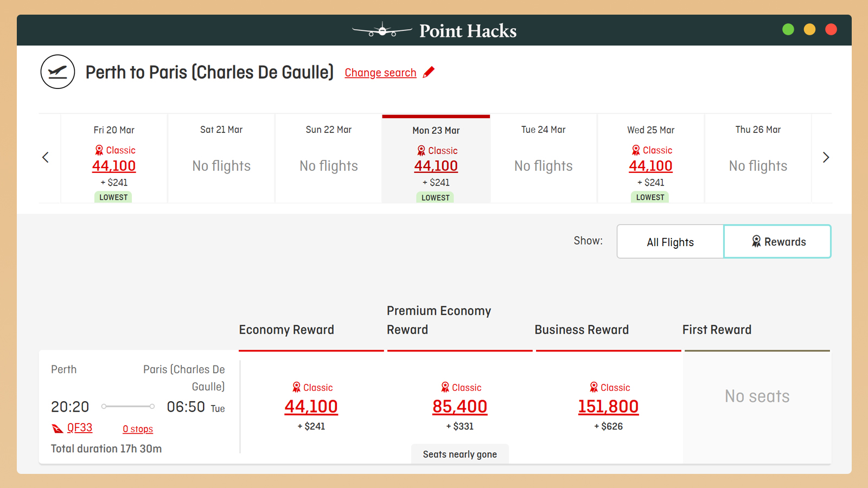Image resolution: width=868 pixels, height=488 pixels.
Task: Click the Classic ribbon icon in Business Reward
Action: tap(594, 387)
